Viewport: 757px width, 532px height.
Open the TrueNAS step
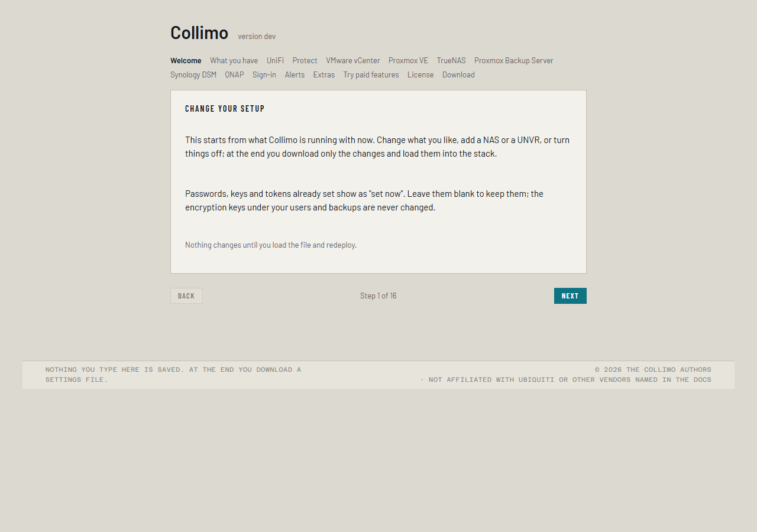[x=451, y=60]
